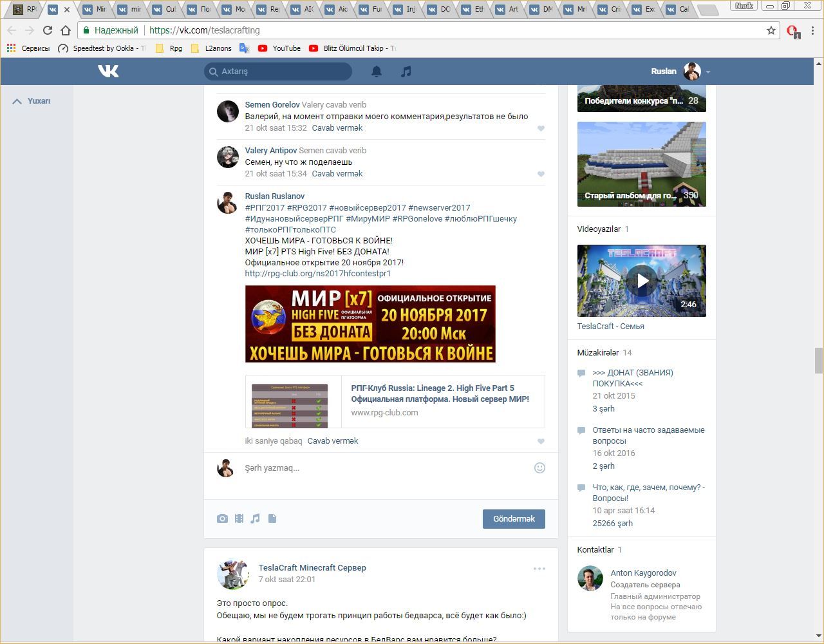Screen dimensions: 824x644
Task: Switch to the Fur browser tab
Action: click(x=371, y=9)
